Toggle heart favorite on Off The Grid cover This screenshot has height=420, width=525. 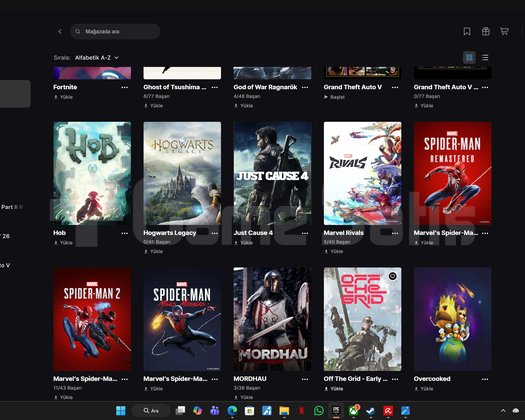click(x=392, y=276)
